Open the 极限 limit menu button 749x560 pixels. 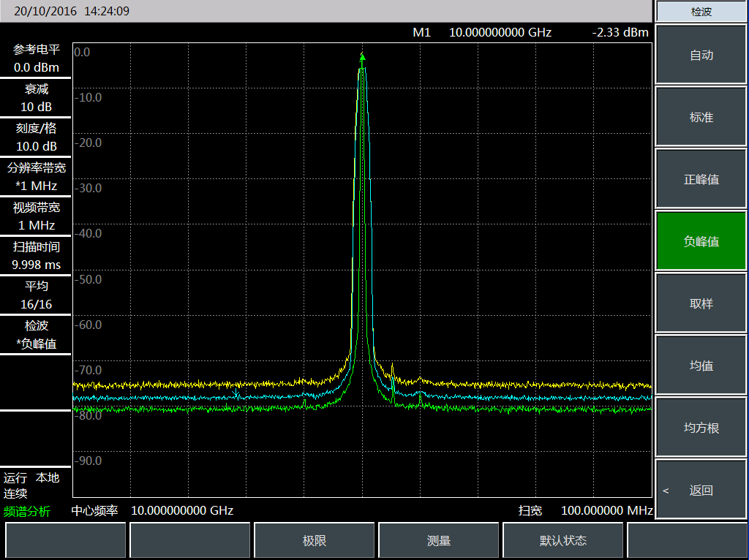(315, 541)
